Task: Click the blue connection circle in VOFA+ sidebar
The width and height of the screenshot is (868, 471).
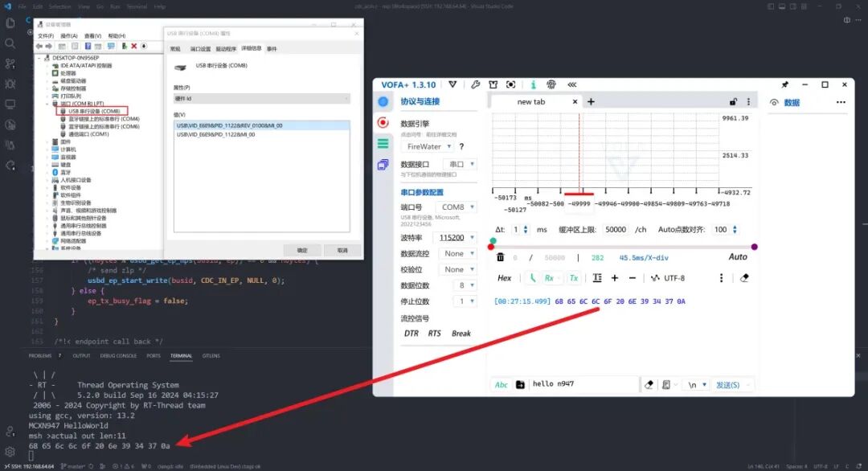Action: tap(383, 102)
